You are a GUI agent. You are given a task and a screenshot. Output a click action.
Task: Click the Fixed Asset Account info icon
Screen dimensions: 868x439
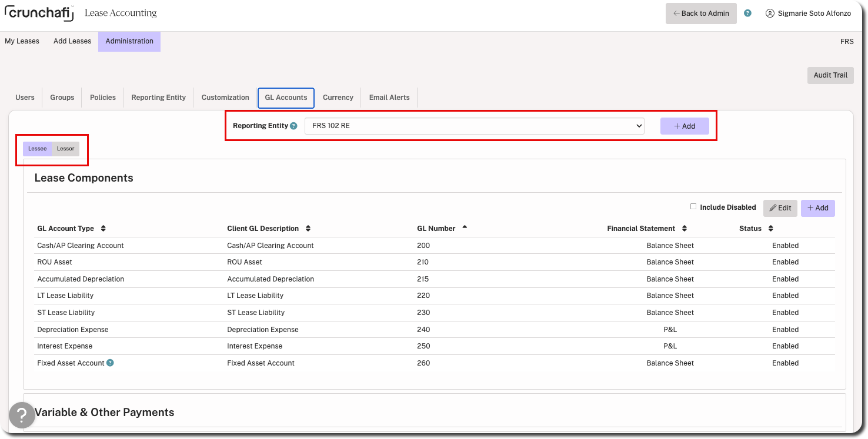110,363
